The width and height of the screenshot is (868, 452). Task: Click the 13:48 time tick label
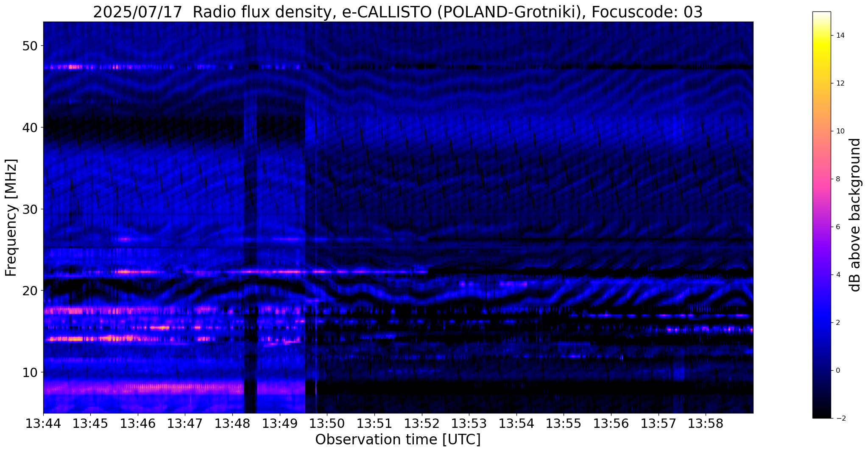coord(232,424)
